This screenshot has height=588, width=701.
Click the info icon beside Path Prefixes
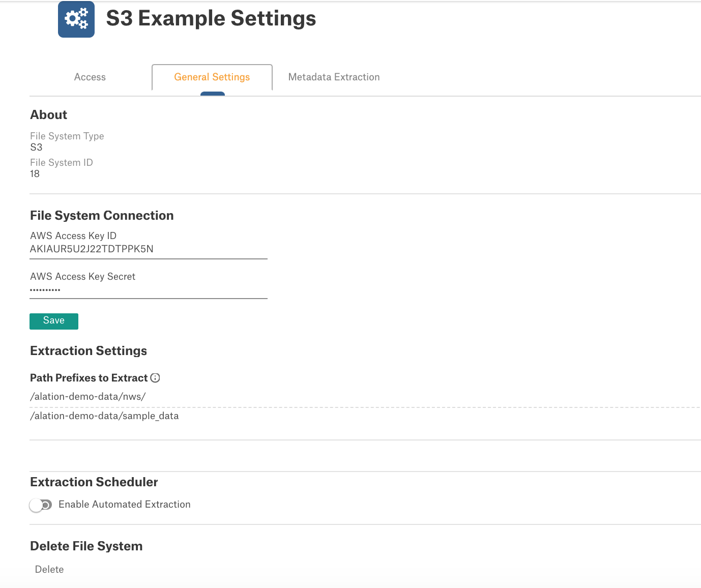(x=155, y=378)
